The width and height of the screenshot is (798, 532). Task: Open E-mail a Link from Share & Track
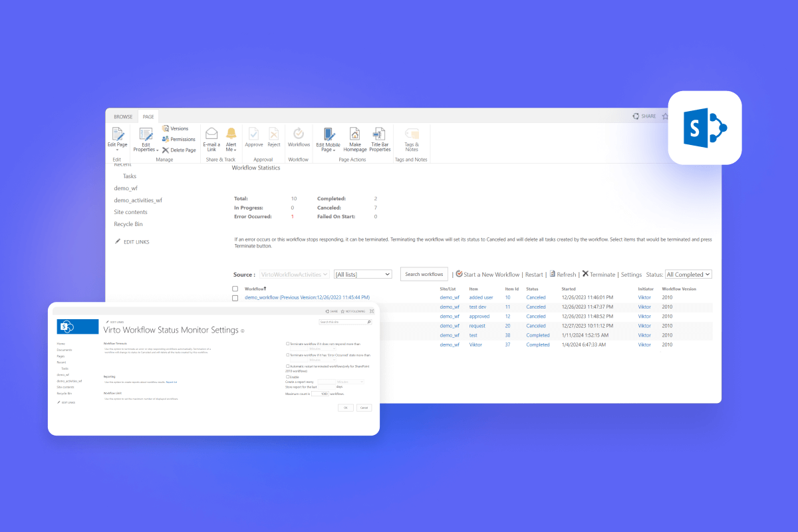click(211, 138)
